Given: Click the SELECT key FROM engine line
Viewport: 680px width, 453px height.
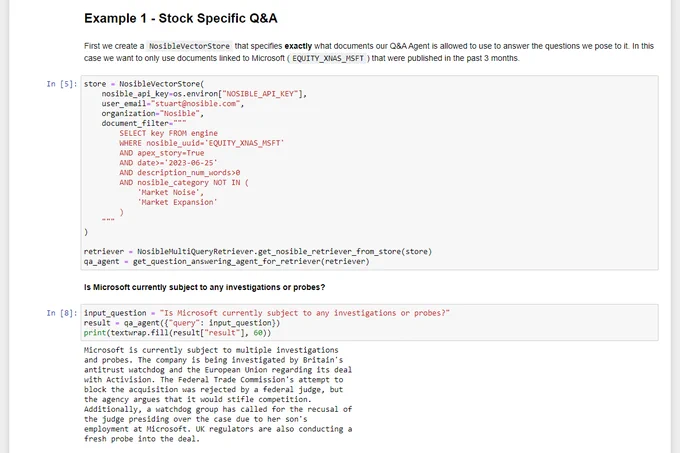Looking at the screenshot, I should click(169, 133).
